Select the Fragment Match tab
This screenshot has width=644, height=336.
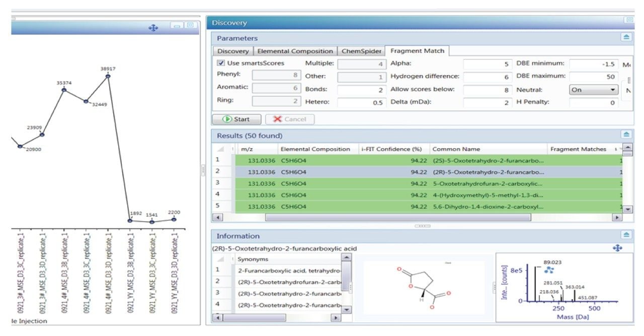pos(417,51)
